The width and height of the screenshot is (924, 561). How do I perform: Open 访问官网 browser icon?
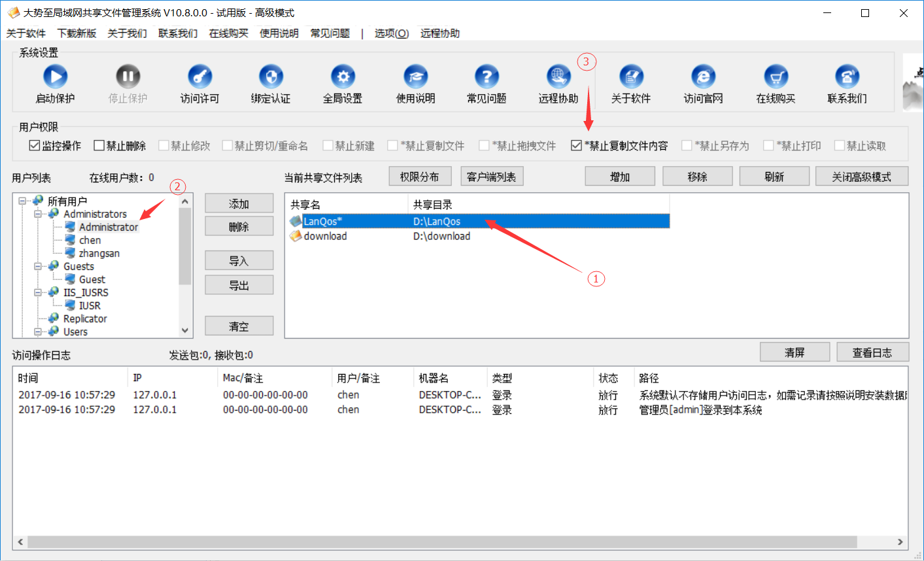coord(703,77)
